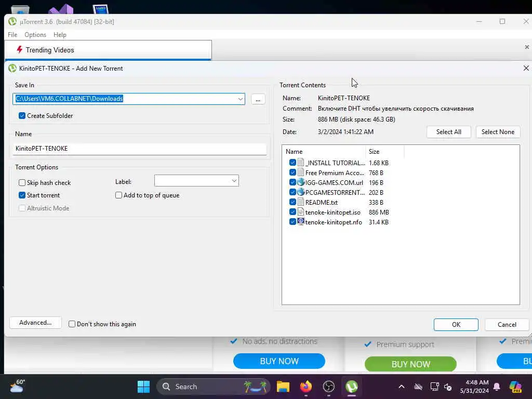Viewport: 532px width, 399px height.
Task: Uncheck the PCGAMESTORRENT file checkbox
Action: tap(292, 192)
